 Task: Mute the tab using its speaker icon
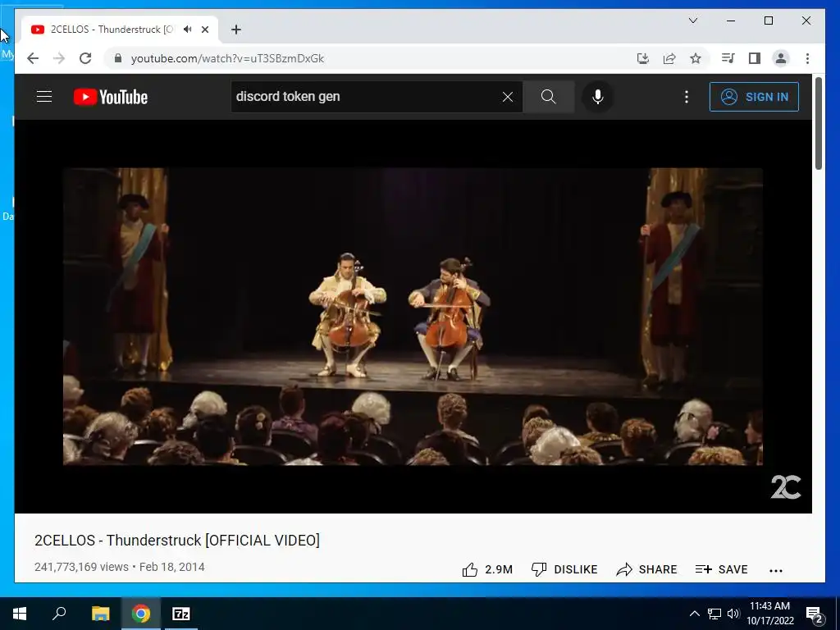click(x=187, y=30)
